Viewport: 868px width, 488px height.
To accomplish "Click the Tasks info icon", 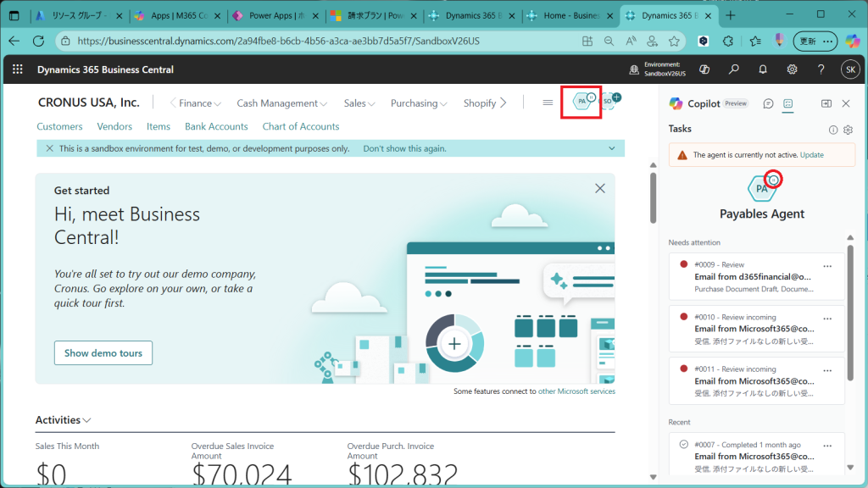I will (x=833, y=130).
